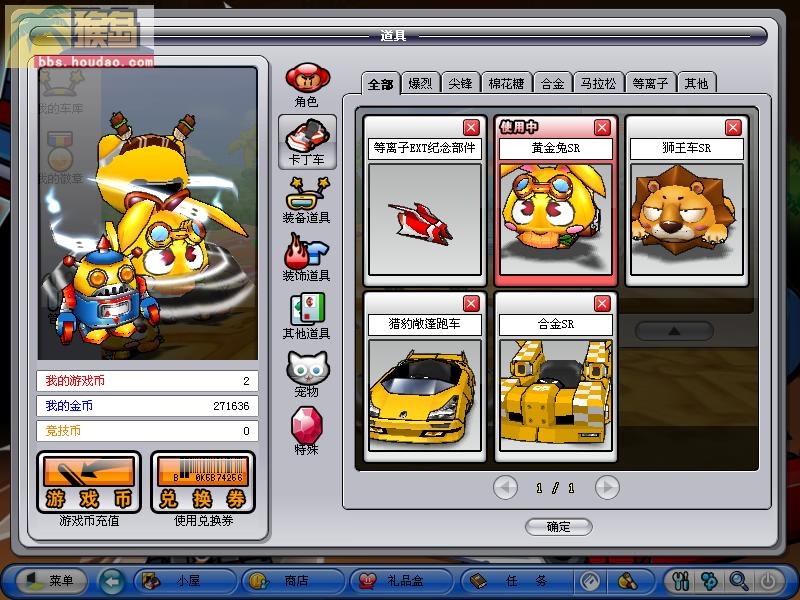Screen dimensions: 800x600
Task: Remove the 合金SR kart
Action: 603,304
